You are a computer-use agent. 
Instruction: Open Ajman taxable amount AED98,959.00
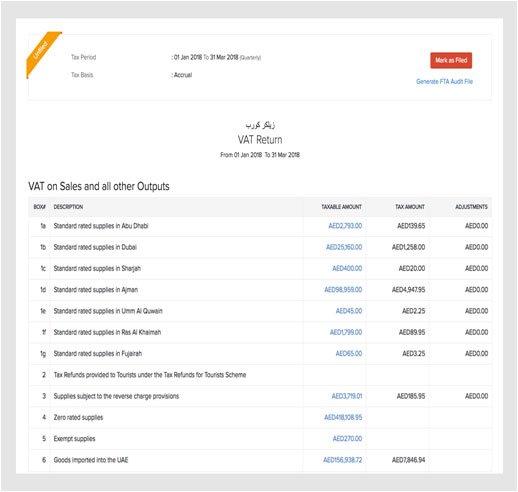point(343,290)
